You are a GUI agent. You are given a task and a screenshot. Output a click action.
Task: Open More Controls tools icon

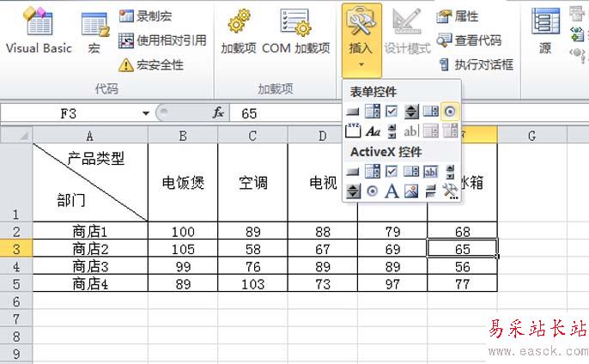pos(450,191)
